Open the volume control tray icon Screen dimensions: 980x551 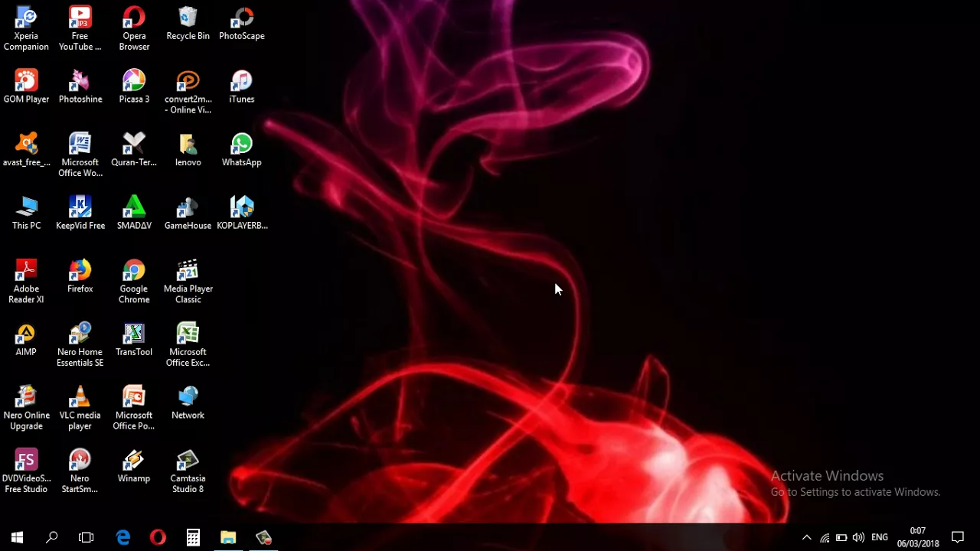click(858, 538)
